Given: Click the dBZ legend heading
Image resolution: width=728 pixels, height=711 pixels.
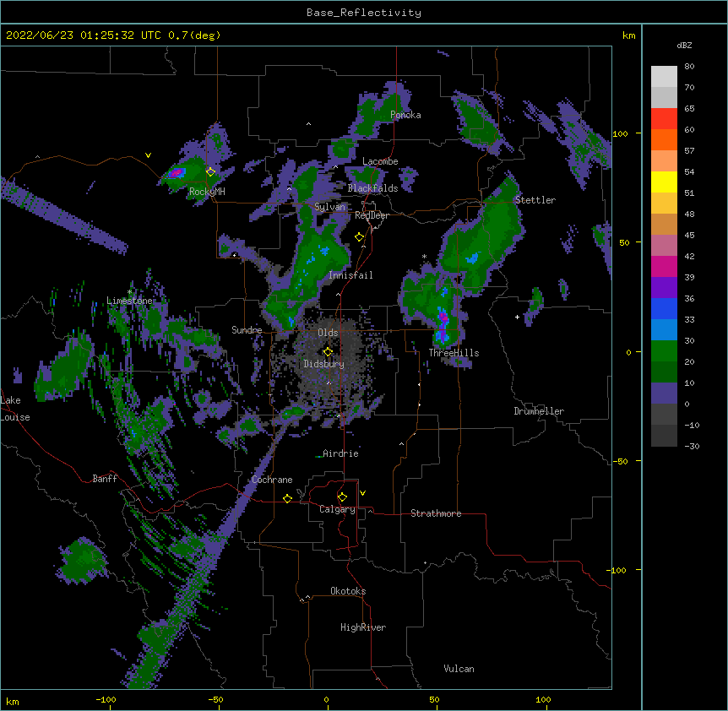Looking at the screenshot, I should [x=684, y=46].
